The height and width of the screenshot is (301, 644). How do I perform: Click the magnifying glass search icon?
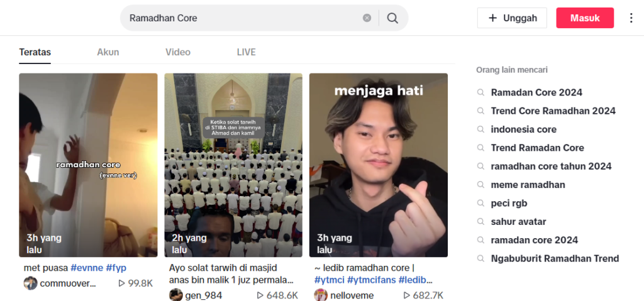click(x=392, y=18)
